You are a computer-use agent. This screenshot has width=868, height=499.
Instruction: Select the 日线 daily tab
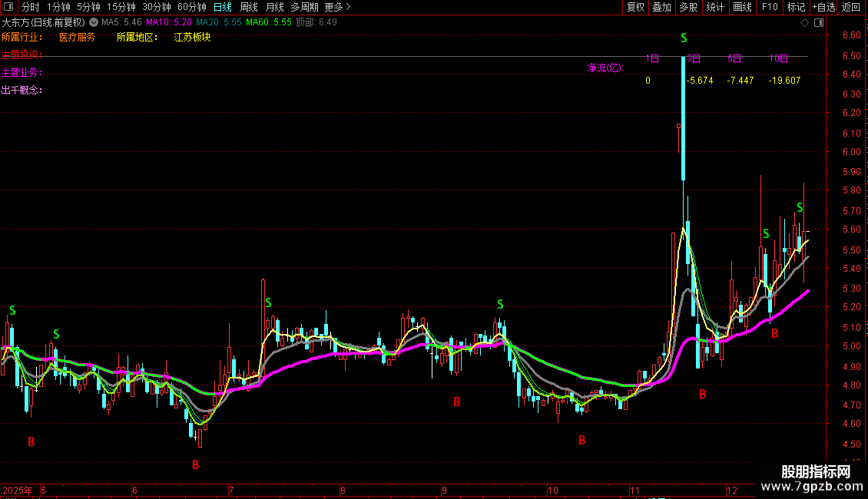[223, 7]
